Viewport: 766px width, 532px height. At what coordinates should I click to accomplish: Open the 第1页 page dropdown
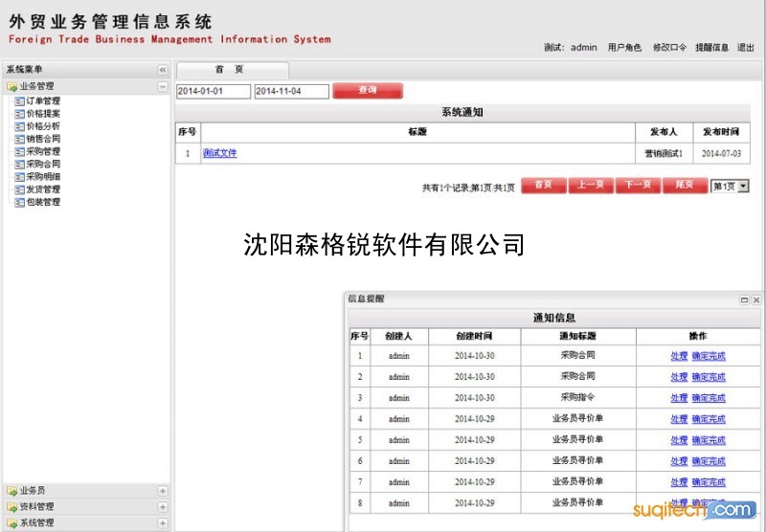(730, 186)
